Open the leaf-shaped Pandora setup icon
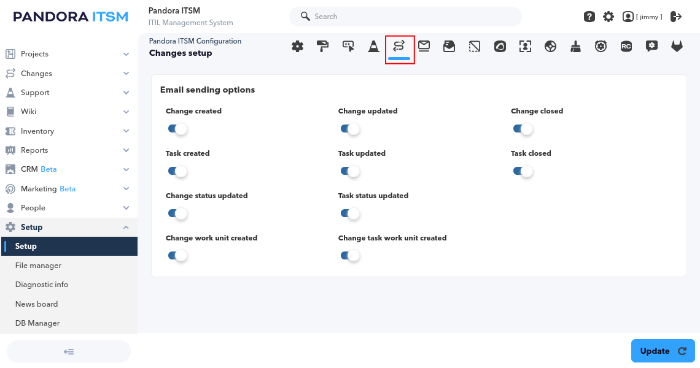Image resolution: width=700 pixels, height=368 pixels. click(500, 46)
